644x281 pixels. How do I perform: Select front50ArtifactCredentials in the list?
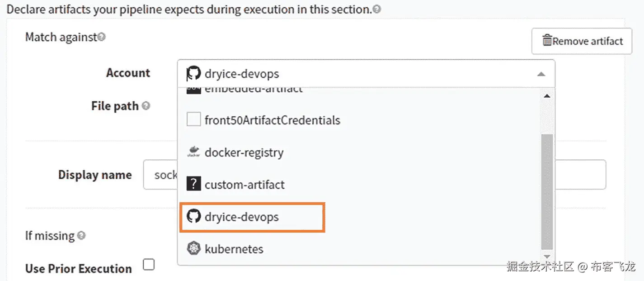[x=272, y=120]
